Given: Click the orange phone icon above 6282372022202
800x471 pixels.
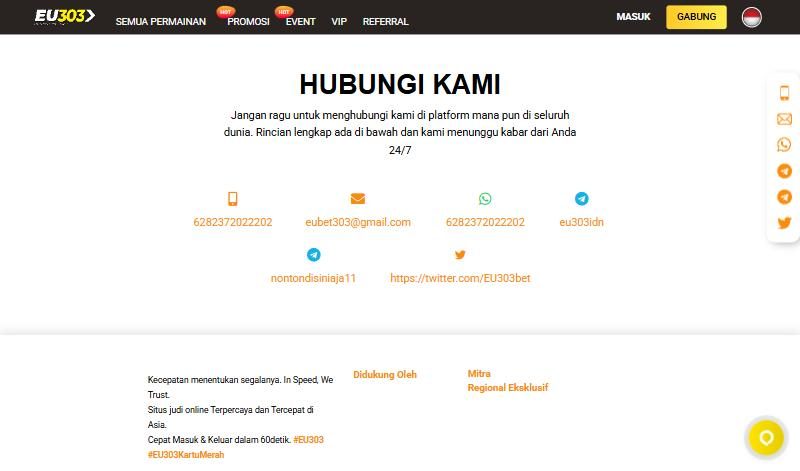Looking at the screenshot, I should click(233, 199).
